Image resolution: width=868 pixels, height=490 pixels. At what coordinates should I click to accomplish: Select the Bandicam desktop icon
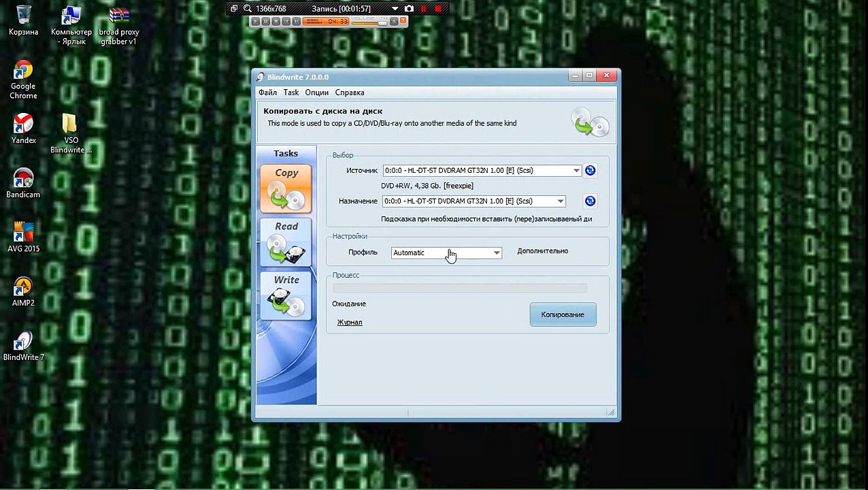pos(23,183)
